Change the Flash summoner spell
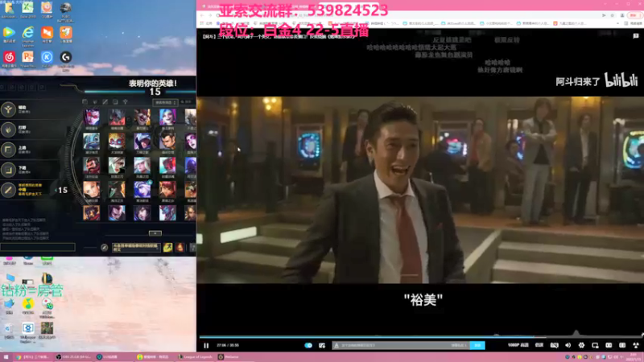 (x=168, y=247)
